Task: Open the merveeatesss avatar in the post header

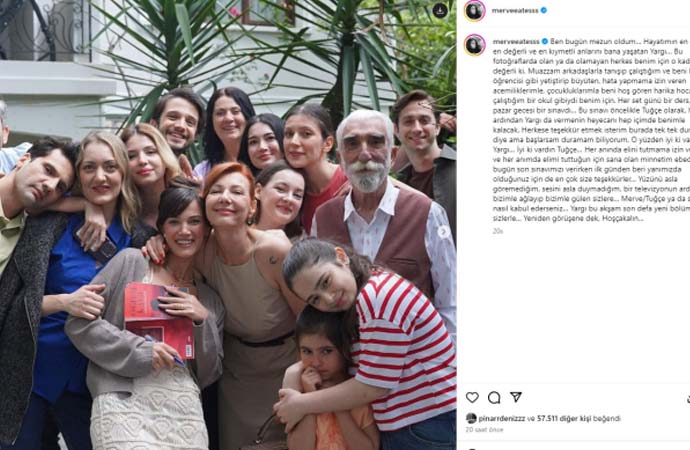Action: tap(474, 11)
